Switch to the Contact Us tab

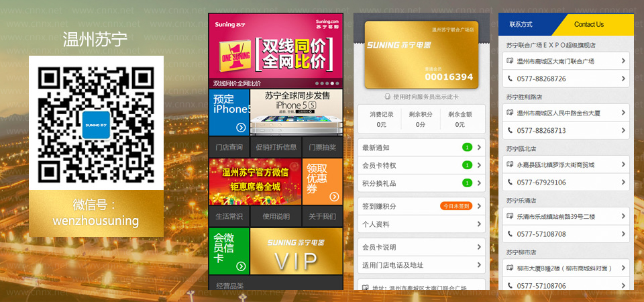[589, 24]
